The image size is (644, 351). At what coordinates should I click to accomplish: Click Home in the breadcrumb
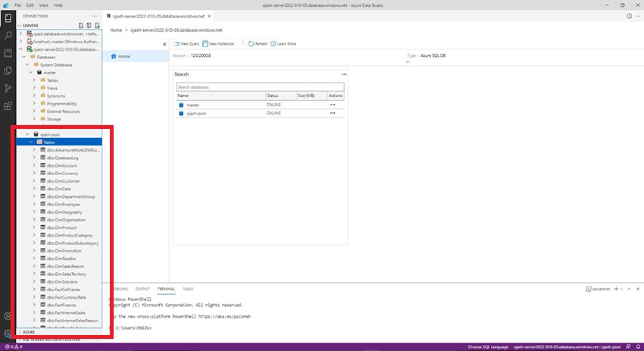[116, 30]
